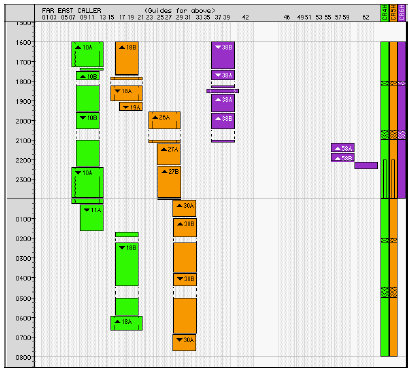Image resolution: width=412 pixels, height=371 pixels.
Task: Select the purple 58A block
Action: click(343, 148)
